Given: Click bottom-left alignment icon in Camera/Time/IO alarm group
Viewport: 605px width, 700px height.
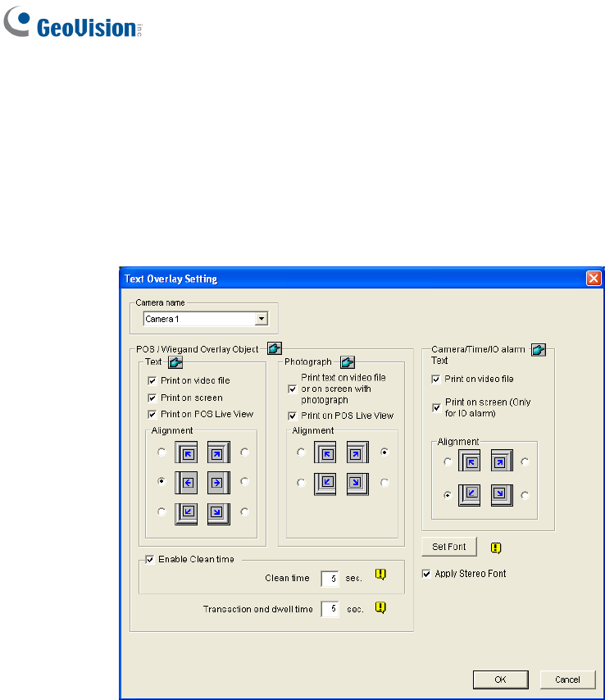Looking at the screenshot, I should 469,495.
